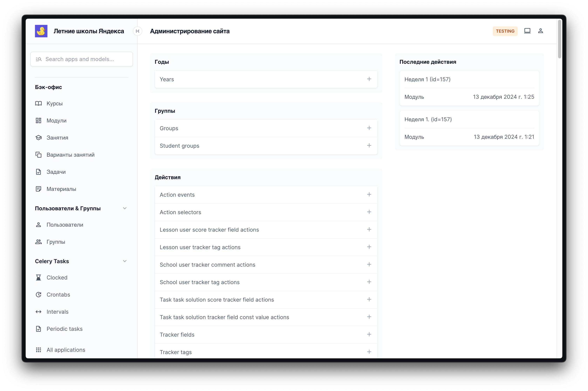Click the checklist icon beside Задачи
This screenshot has height=391, width=588.
(38, 172)
